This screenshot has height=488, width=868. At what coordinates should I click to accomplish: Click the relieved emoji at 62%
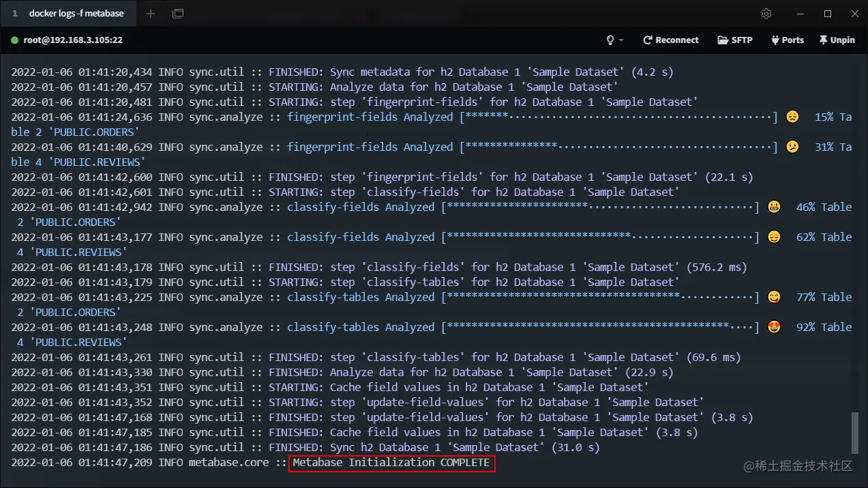(774, 237)
